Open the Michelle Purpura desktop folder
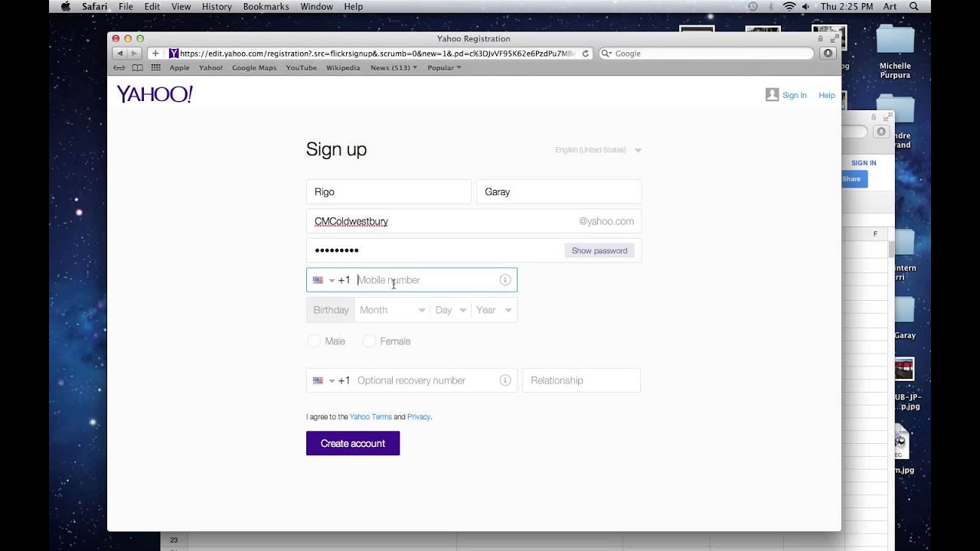Screen dimensions: 980x551 [895, 52]
